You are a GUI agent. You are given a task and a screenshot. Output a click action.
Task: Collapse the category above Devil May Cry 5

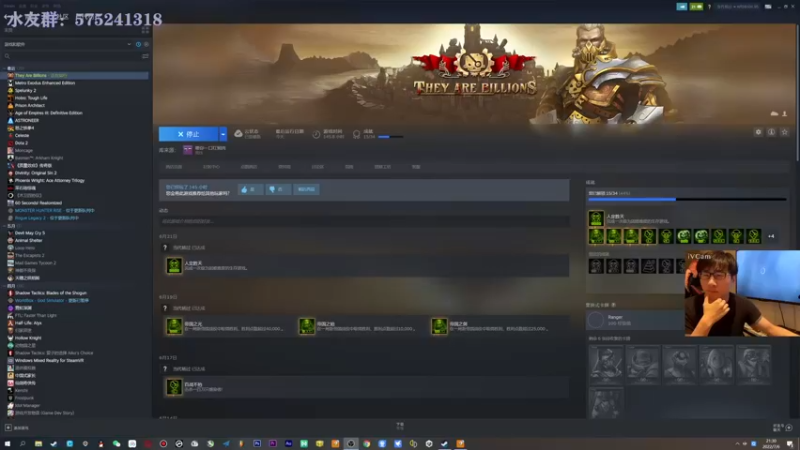[5, 226]
